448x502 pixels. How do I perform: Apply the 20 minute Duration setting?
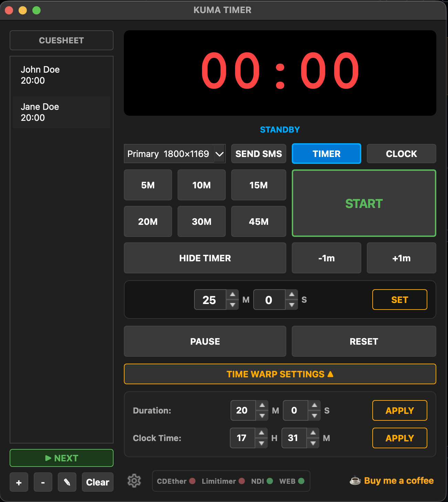[x=399, y=410]
